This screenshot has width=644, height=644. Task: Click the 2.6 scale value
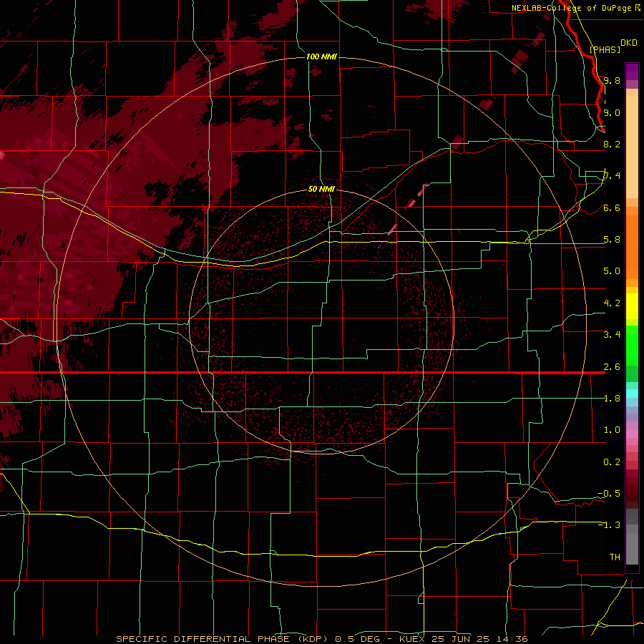point(612,366)
